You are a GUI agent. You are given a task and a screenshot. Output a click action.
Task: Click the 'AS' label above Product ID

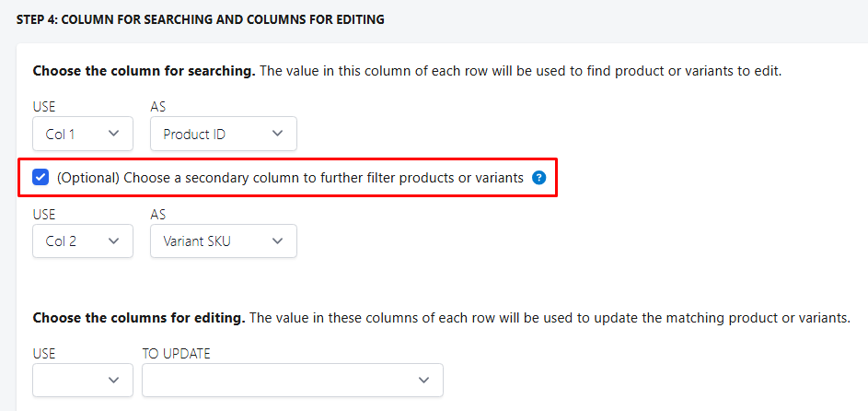coord(158,107)
